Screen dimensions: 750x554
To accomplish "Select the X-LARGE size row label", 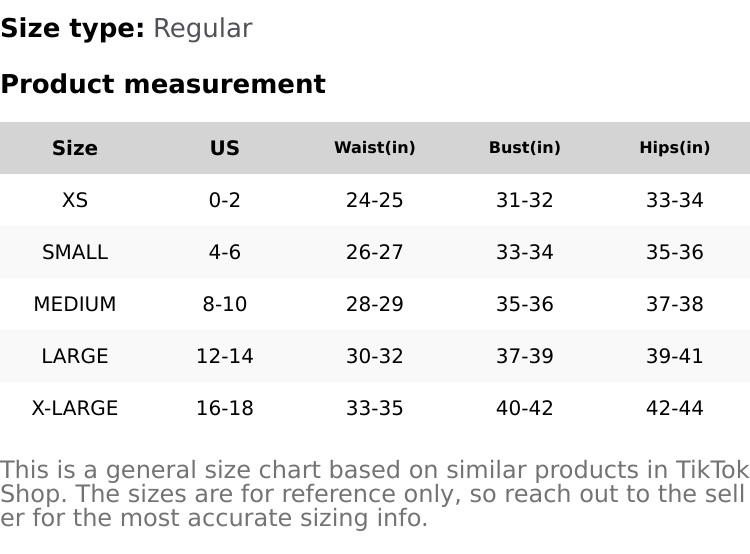I will (x=75, y=408).
